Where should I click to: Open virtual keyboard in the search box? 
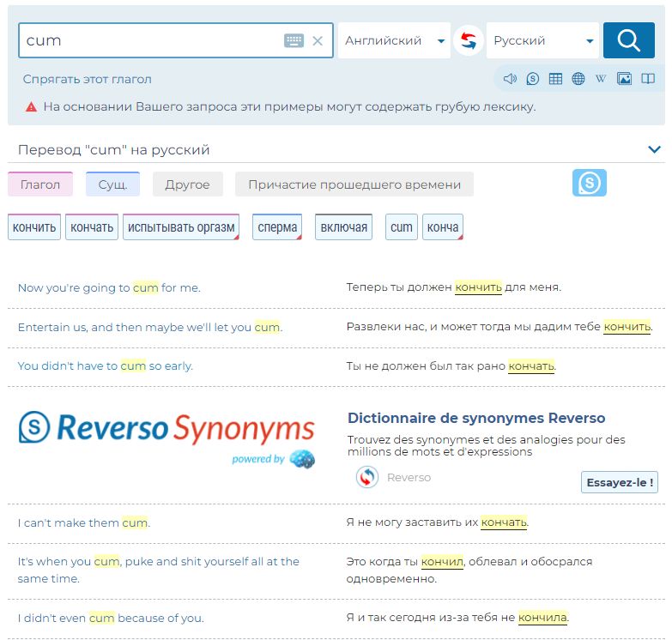[294, 40]
